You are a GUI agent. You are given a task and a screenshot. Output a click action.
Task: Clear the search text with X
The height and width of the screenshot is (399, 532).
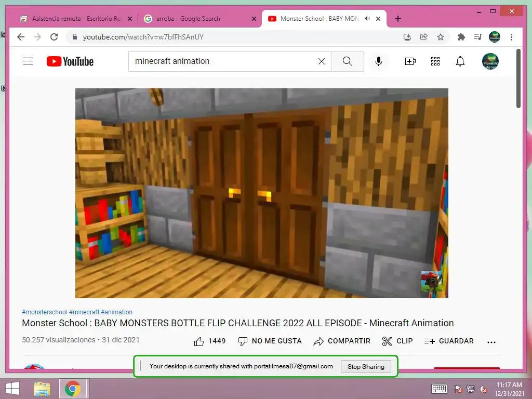[321, 61]
